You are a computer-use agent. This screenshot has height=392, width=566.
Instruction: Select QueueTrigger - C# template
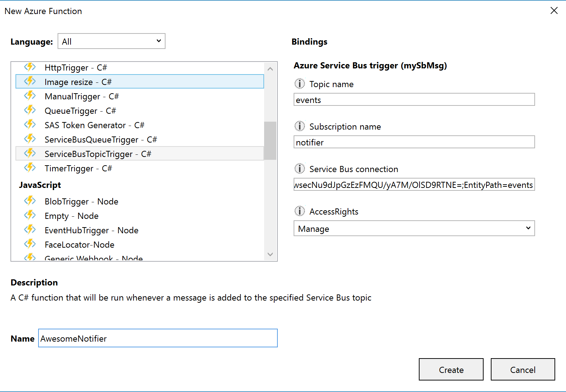pyautogui.click(x=140, y=111)
